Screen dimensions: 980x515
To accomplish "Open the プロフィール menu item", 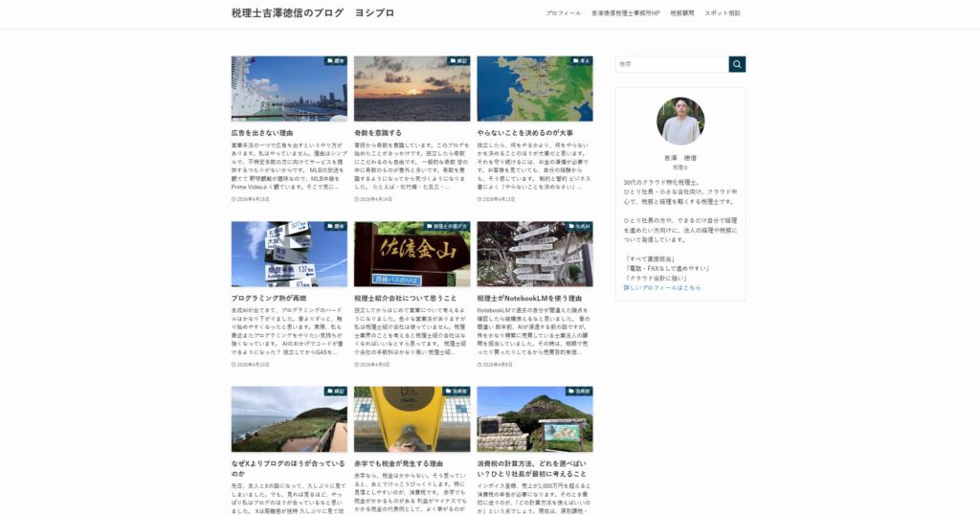I will pos(563,13).
